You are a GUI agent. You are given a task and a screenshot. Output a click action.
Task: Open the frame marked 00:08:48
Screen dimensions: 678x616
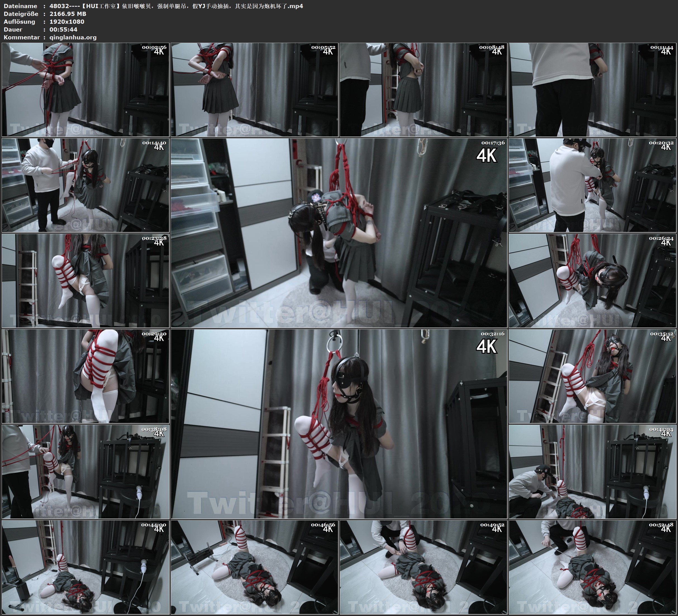[x=424, y=90]
